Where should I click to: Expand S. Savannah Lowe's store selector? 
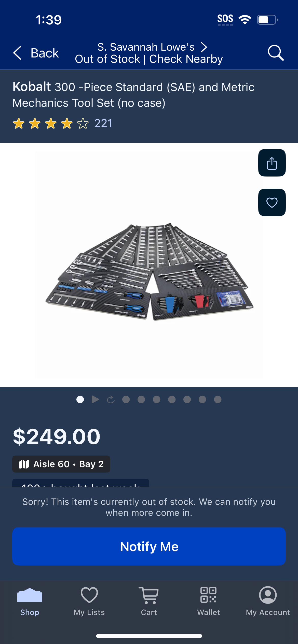(x=152, y=47)
